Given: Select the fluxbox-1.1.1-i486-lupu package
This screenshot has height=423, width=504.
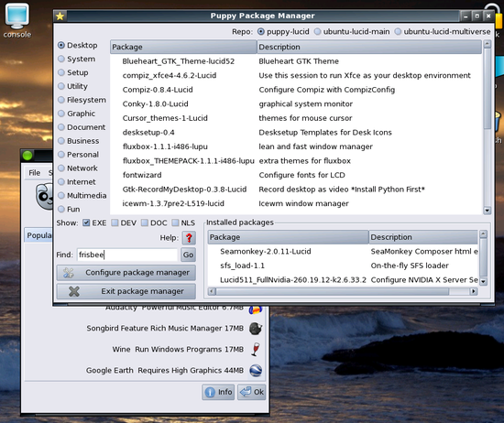Looking at the screenshot, I should tap(296, 146).
